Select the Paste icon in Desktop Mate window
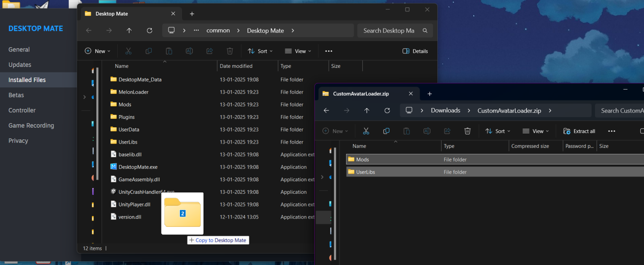Image resolution: width=644 pixels, height=265 pixels. (x=169, y=51)
